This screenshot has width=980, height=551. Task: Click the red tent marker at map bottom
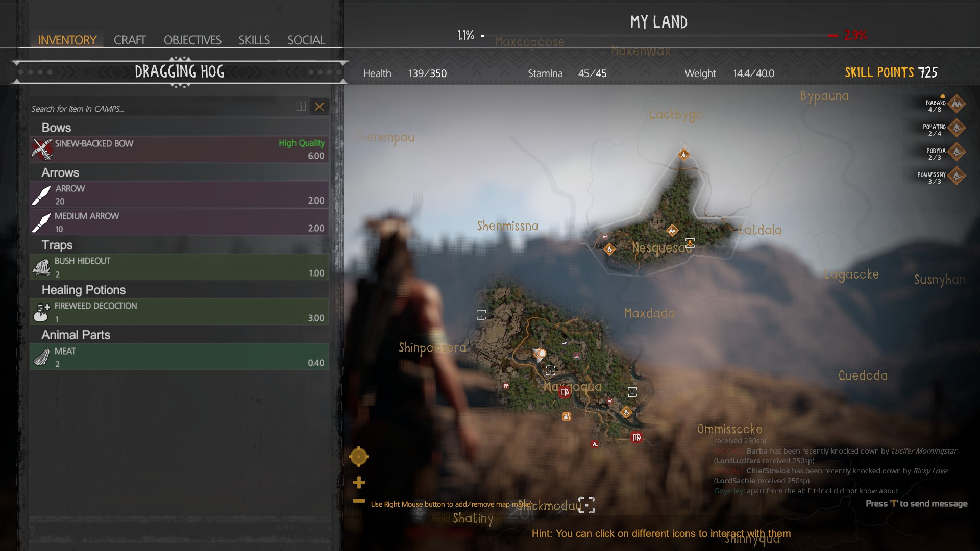pyautogui.click(x=595, y=444)
